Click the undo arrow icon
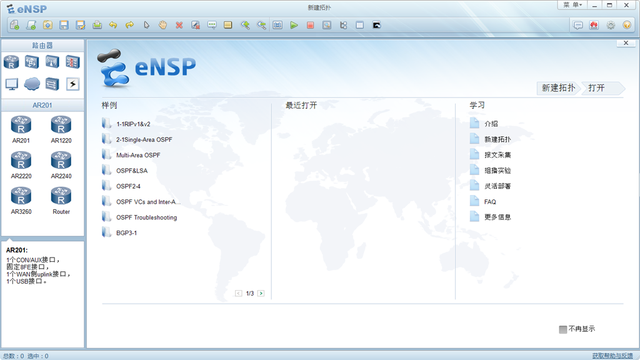Screen dimensions: 640x360 [x=113, y=25]
